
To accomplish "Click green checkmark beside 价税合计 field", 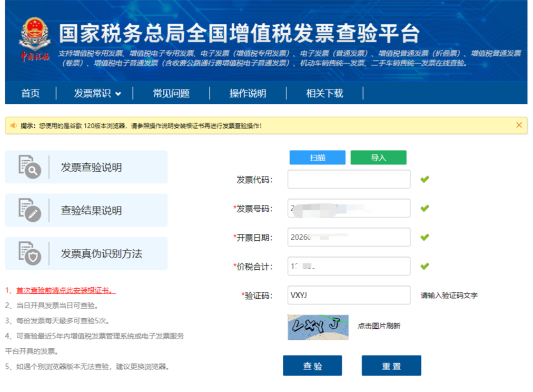I will tap(425, 266).
